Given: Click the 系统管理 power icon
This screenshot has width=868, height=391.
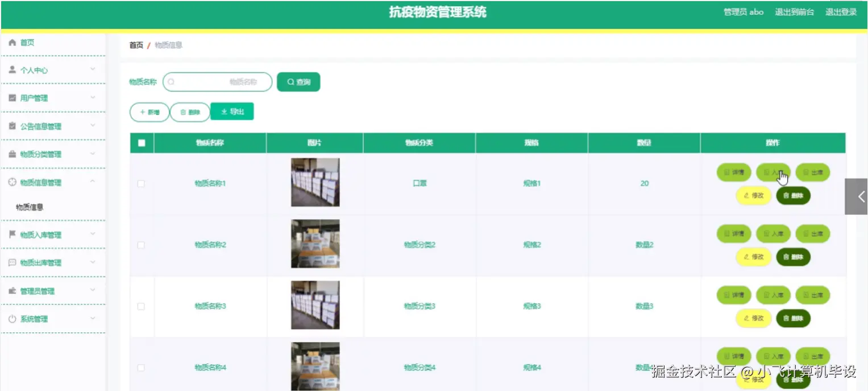Looking at the screenshot, I should (11, 319).
